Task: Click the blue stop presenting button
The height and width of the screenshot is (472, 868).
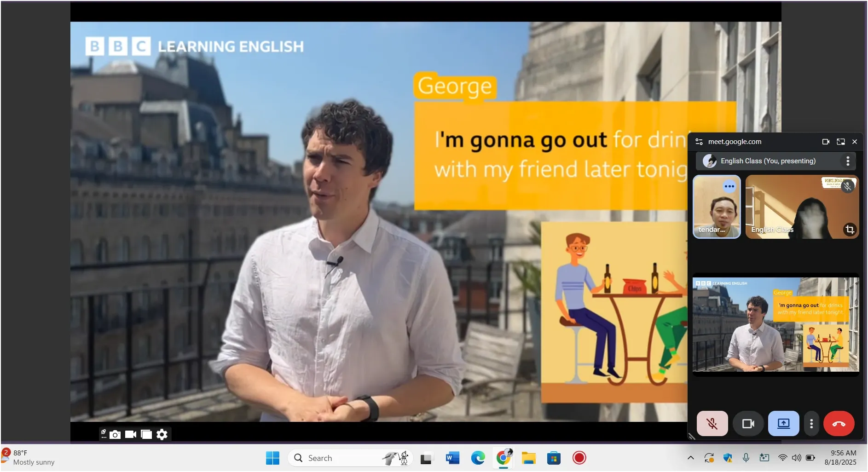Action: pos(783,424)
